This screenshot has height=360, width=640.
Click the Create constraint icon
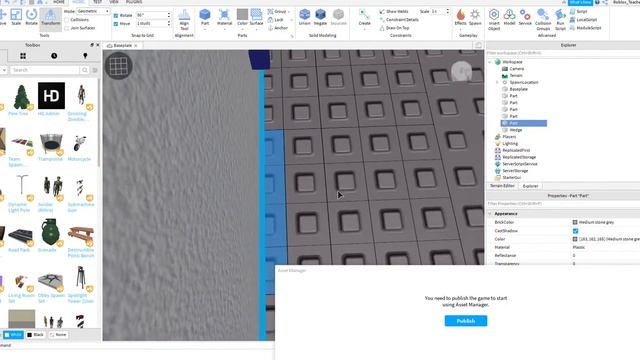[364, 18]
